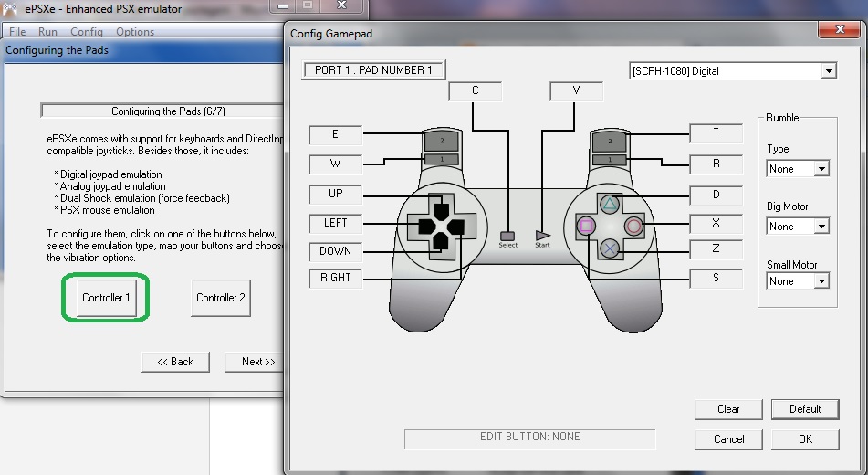Click the Clear button
This screenshot has width=868, height=475.
[728, 409]
